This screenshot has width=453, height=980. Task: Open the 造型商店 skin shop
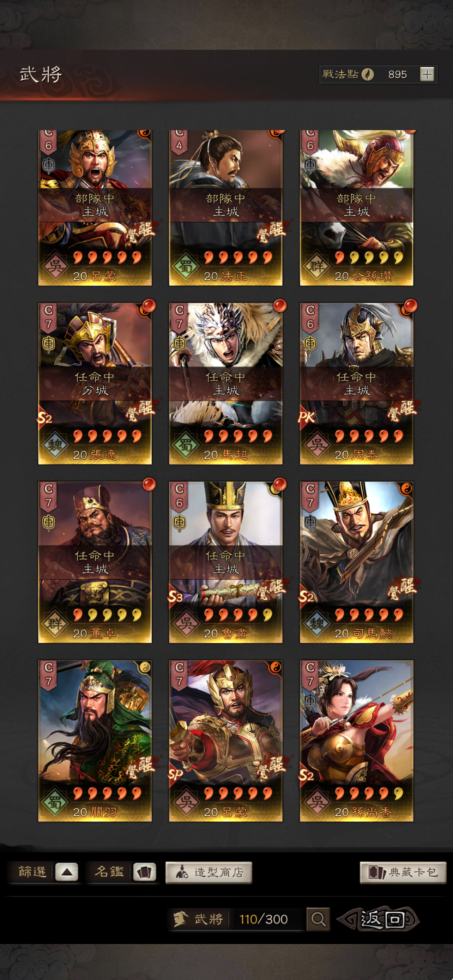pyautogui.click(x=209, y=872)
